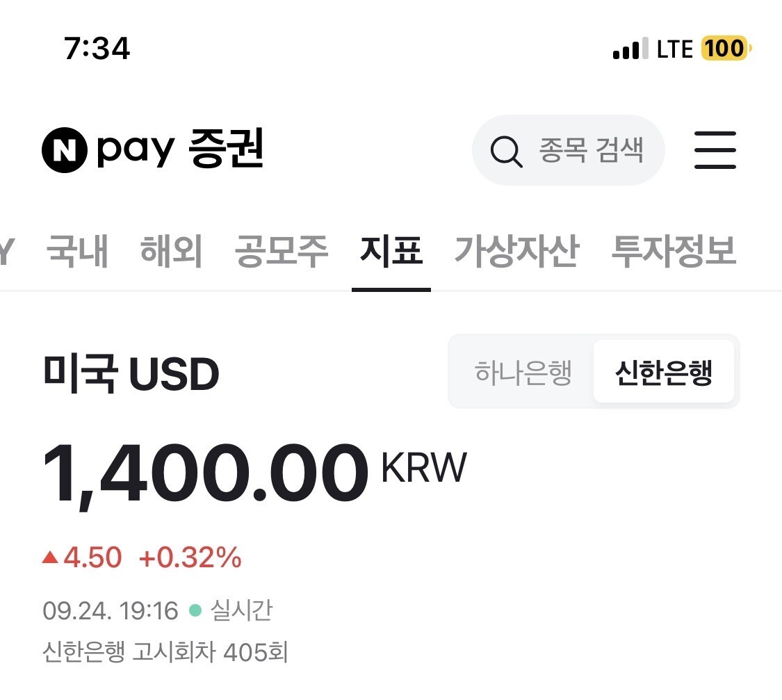Select the 신한은행 bank toggle
782x700 pixels.
coord(663,373)
